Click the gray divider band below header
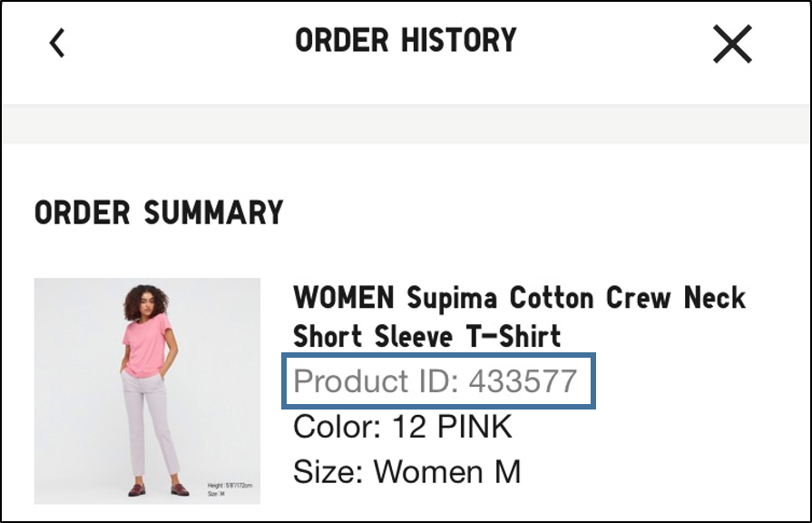 tap(406, 124)
